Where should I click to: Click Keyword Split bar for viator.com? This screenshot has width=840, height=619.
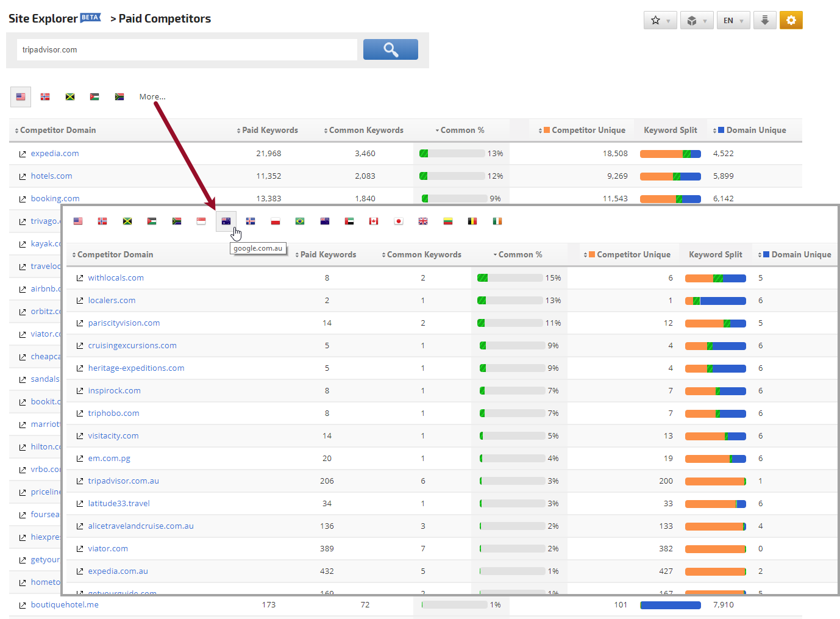(x=715, y=549)
